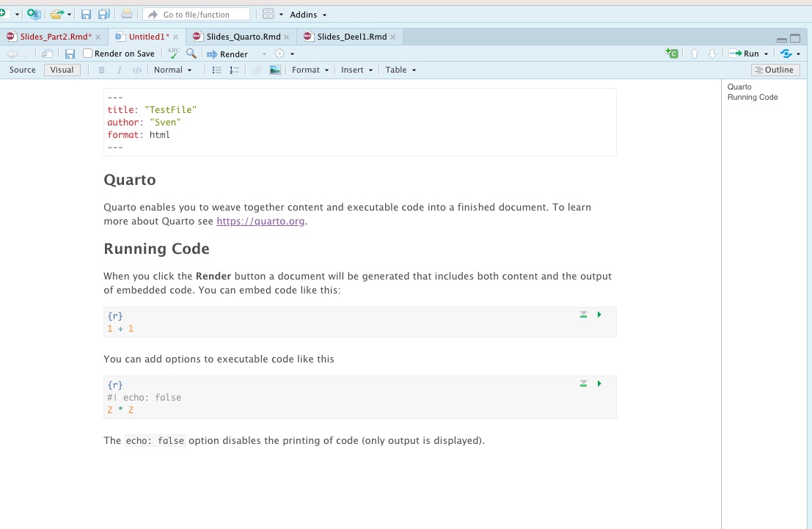This screenshot has height=529, width=812.
Task: Format selection as inline code
Action: pos(136,70)
